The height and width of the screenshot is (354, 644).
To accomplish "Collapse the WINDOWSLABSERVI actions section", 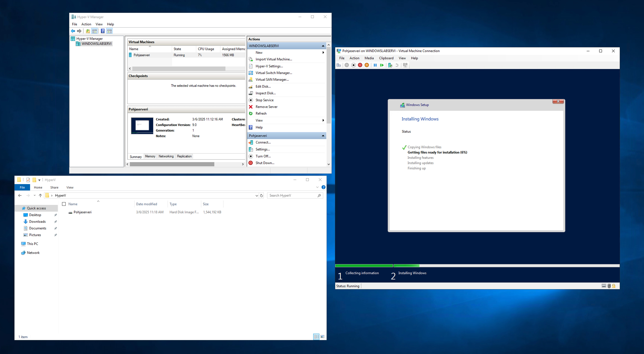I will pyautogui.click(x=323, y=46).
